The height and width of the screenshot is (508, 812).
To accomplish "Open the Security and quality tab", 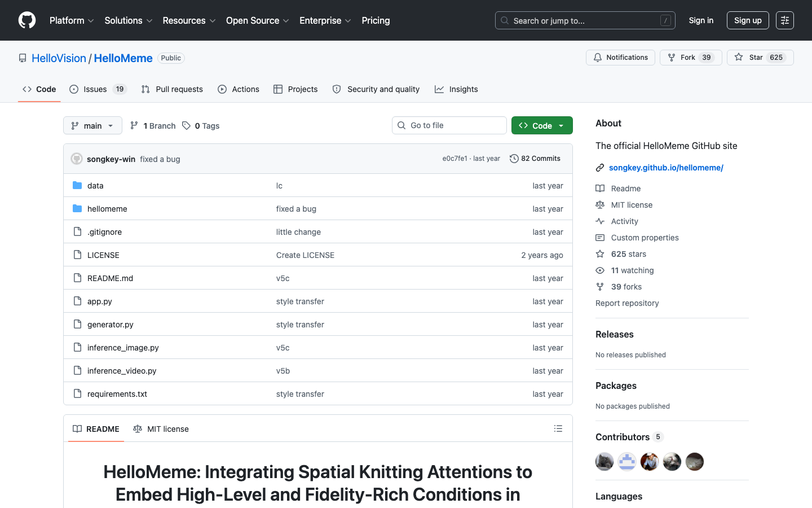I will pos(376,89).
